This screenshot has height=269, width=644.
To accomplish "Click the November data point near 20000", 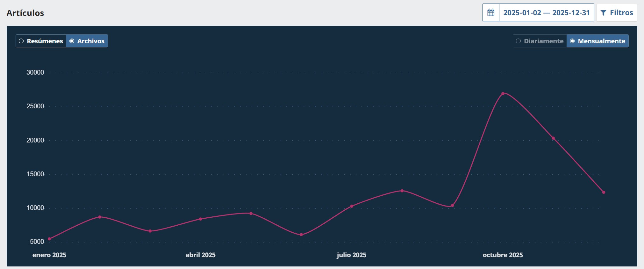I will pos(553,138).
